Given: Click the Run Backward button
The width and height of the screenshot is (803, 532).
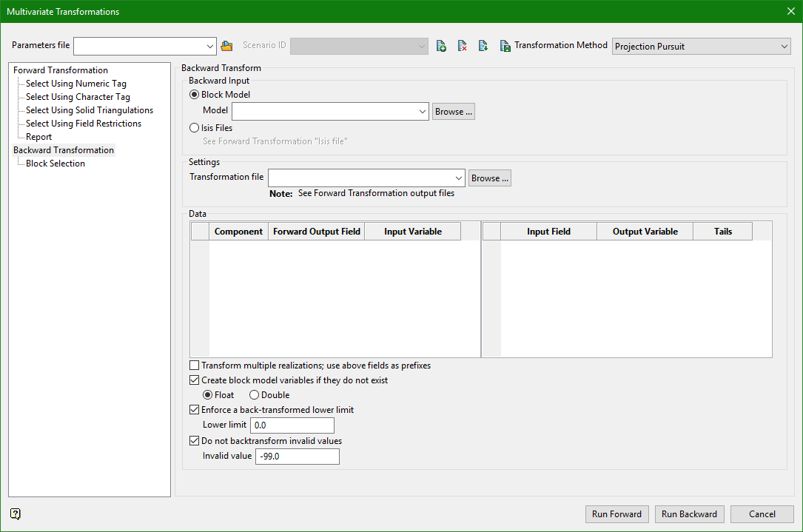Looking at the screenshot, I should (x=689, y=514).
